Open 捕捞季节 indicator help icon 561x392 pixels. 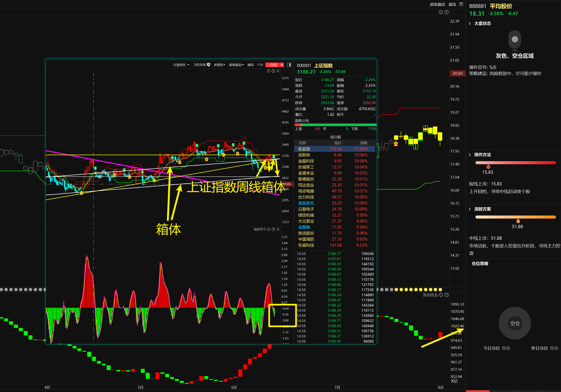pyautogui.click(x=273, y=229)
